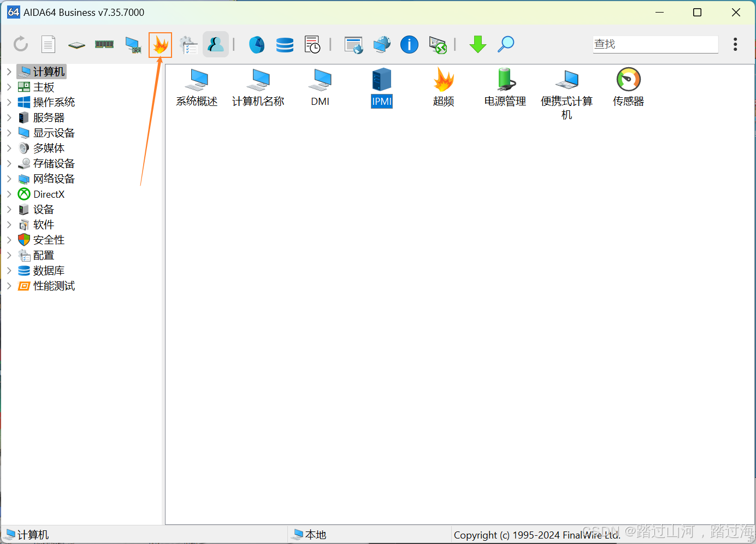
Task: Select 设备 in the left tree
Action: (36, 209)
